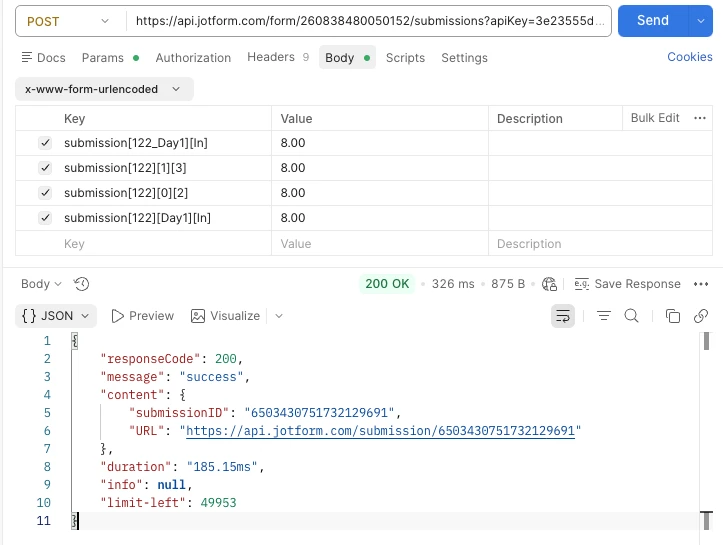Open the x-www-form-urlencoded body type dropdown
The width and height of the screenshot is (723, 545).
[x=104, y=89]
